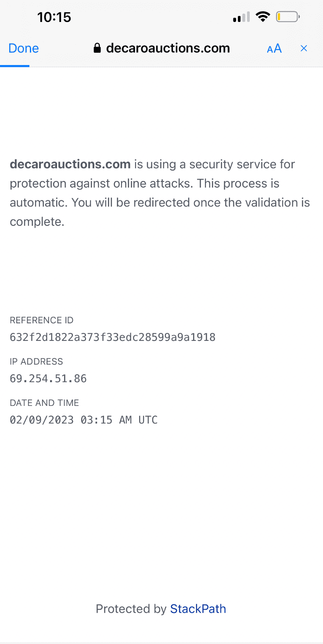The height and width of the screenshot is (644, 323).
Task: Tap the Wi-Fi status icon
Action: 263,17
